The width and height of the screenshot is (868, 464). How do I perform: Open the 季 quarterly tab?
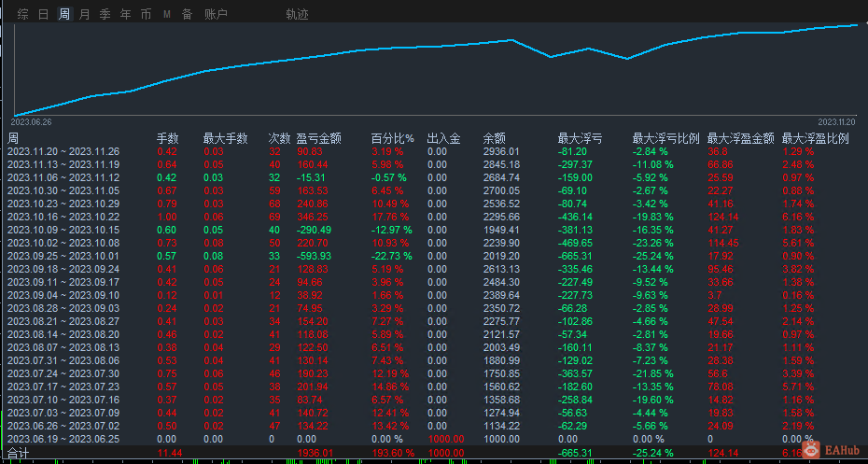click(x=105, y=14)
